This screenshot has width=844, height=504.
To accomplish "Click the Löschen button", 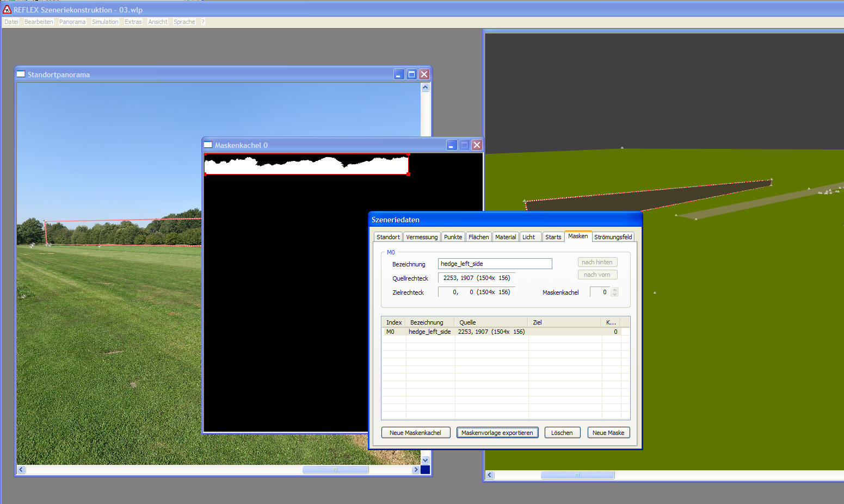I will [562, 433].
